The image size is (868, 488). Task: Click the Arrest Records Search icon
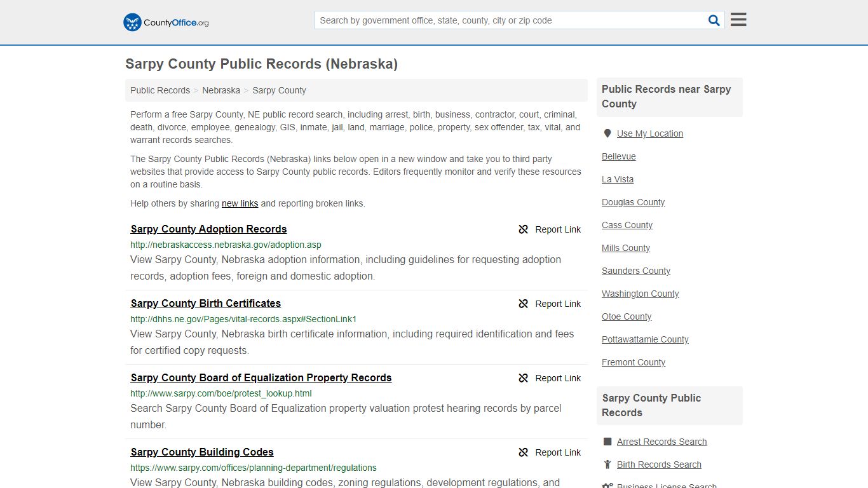(607, 442)
